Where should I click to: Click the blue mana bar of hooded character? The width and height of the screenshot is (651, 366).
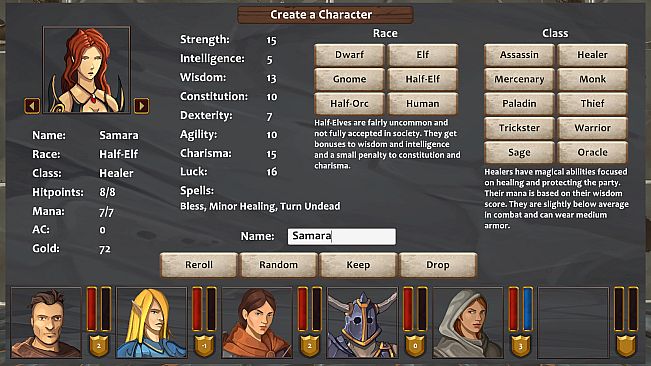(527, 309)
